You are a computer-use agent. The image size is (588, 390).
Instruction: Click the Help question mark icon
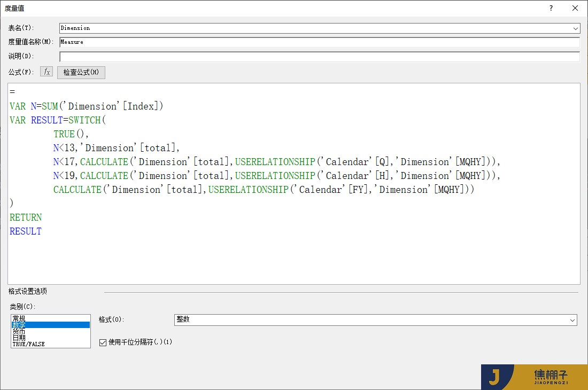pyautogui.click(x=551, y=8)
